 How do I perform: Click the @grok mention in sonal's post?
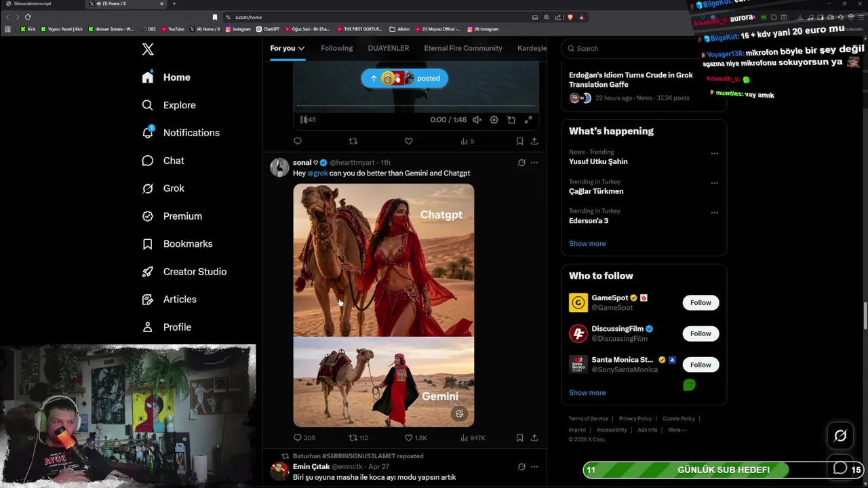[317, 174]
